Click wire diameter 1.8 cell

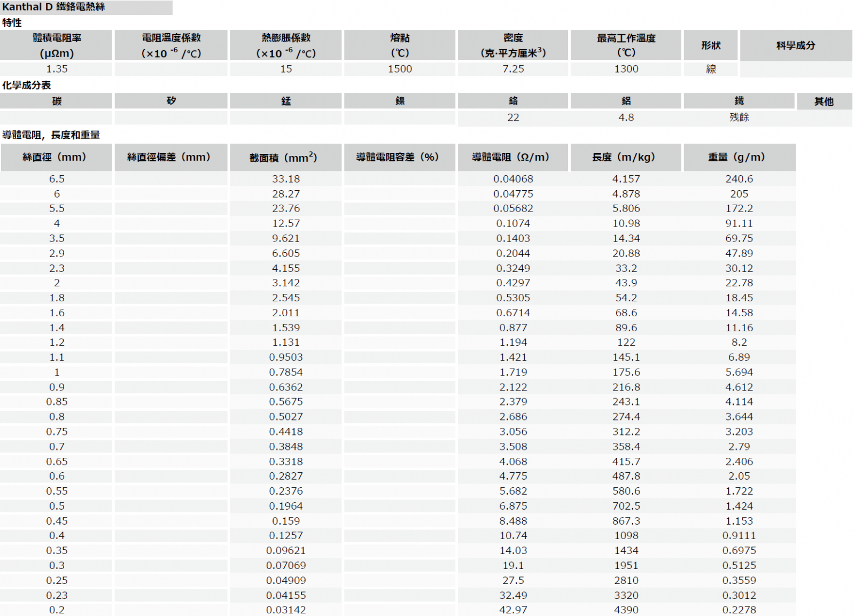[x=57, y=298]
